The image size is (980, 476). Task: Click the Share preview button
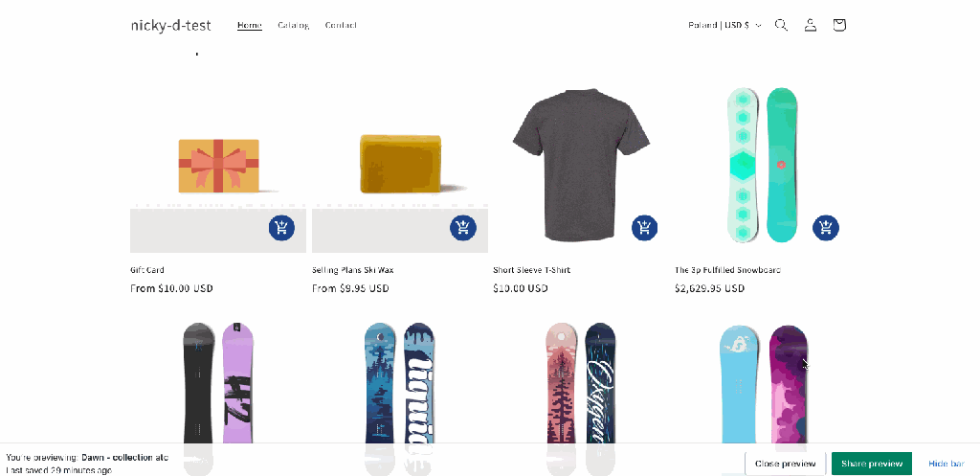(x=871, y=464)
